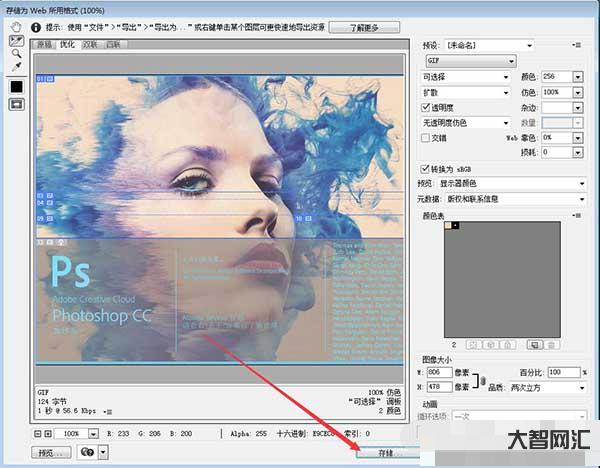Image resolution: width=600 pixels, height=468 pixels.
Task: Click delete selected color trash icon
Action: [x=551, y=345]
